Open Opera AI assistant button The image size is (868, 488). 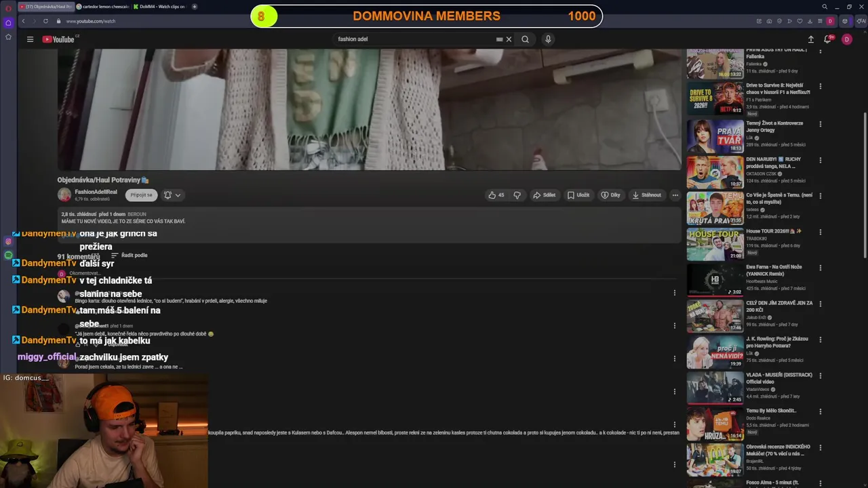861,21
